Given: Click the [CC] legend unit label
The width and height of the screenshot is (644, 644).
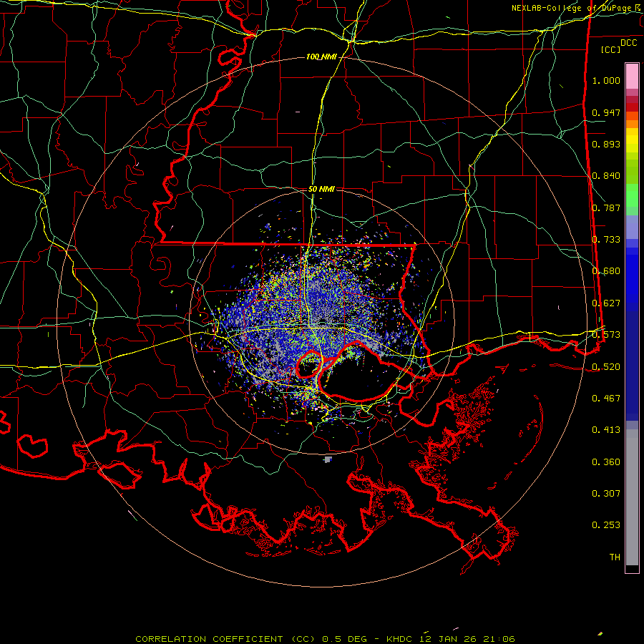Looking at the screenshot, I should [x=611, y=49].
